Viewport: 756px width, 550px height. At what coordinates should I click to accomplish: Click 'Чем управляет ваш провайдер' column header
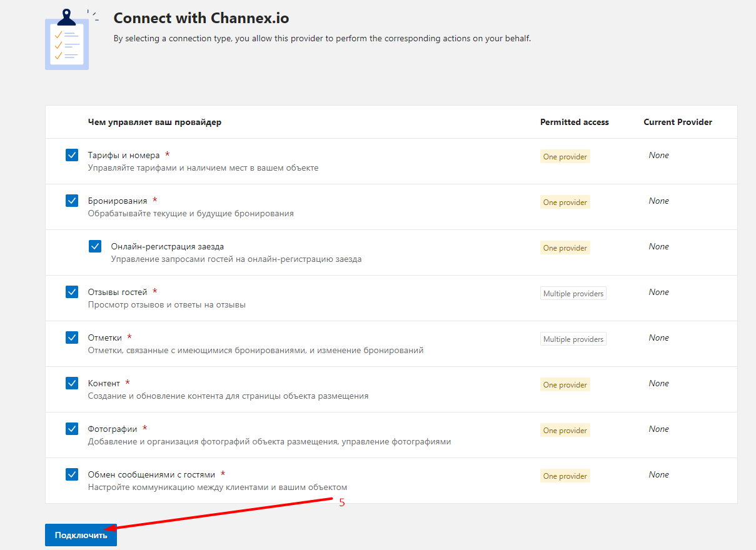[154, 122]
